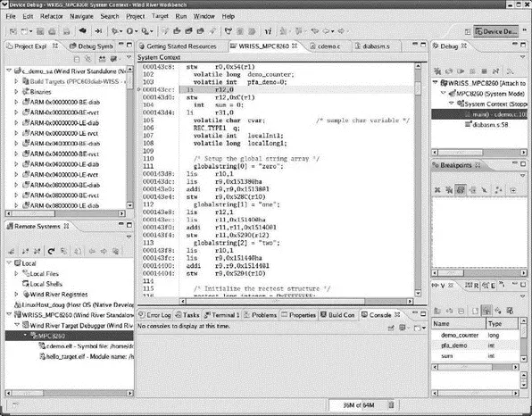Expand Build Targets node
The width and height of the screenshot is (532, 416).
pyautogui.click(x=16, y=81)
